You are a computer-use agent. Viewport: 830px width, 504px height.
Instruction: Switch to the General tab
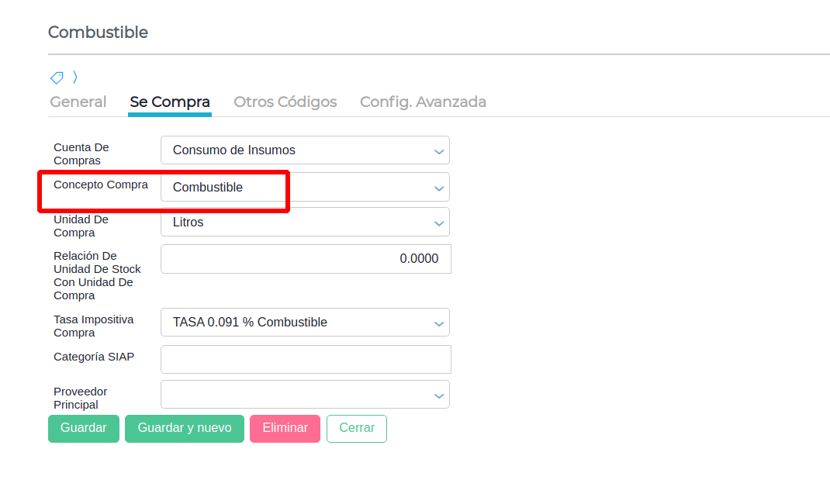(78, 102)
